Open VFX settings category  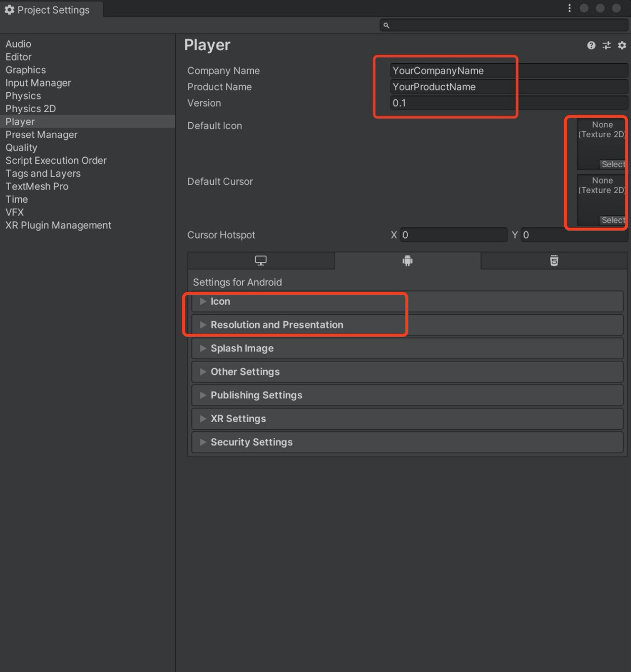coord(88,212)
